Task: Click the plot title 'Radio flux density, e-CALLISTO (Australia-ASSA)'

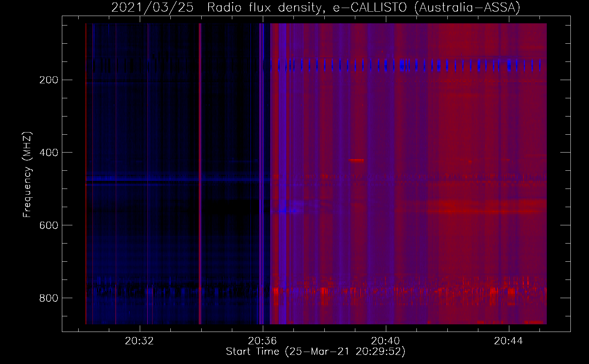Action: (x=364, y=7)
